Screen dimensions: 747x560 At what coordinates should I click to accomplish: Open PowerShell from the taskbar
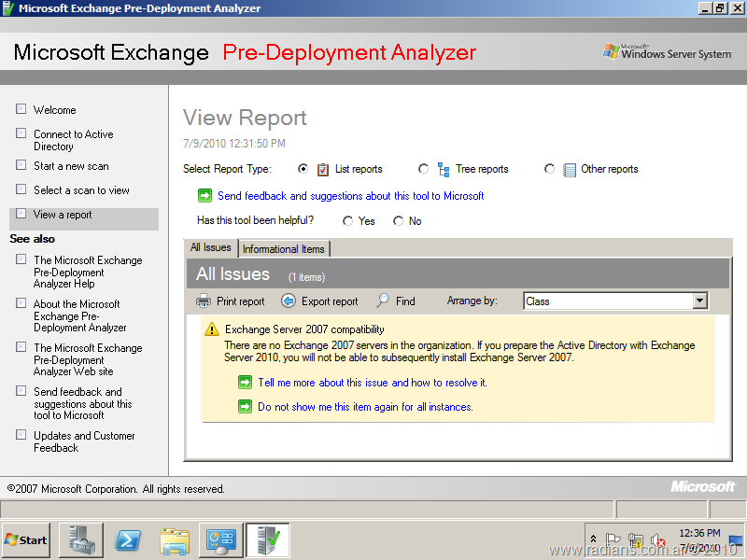128,540
